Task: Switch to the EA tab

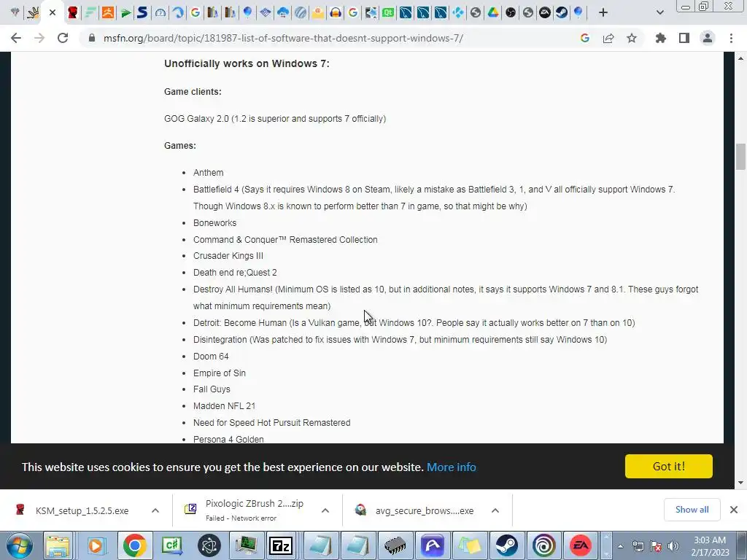Action: 544,12
